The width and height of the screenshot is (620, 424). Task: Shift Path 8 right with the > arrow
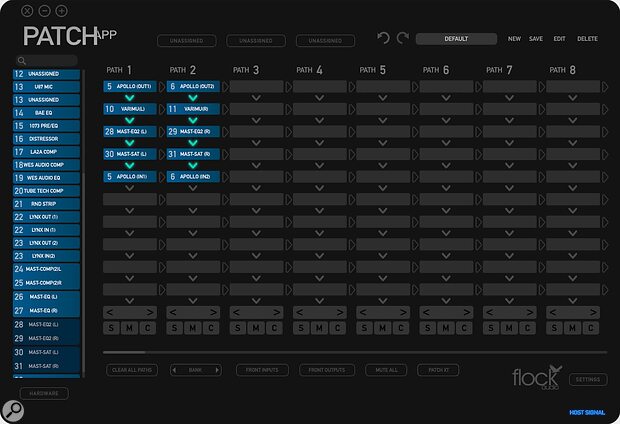(593, 312)
